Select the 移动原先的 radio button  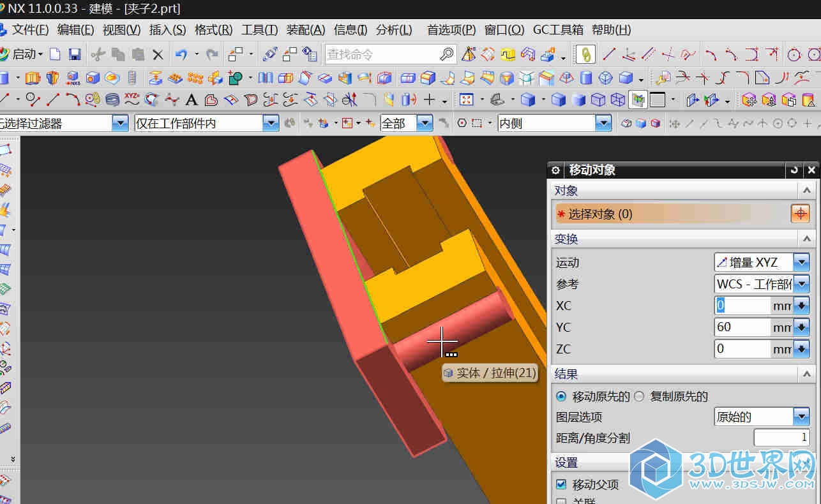point(561,396)
